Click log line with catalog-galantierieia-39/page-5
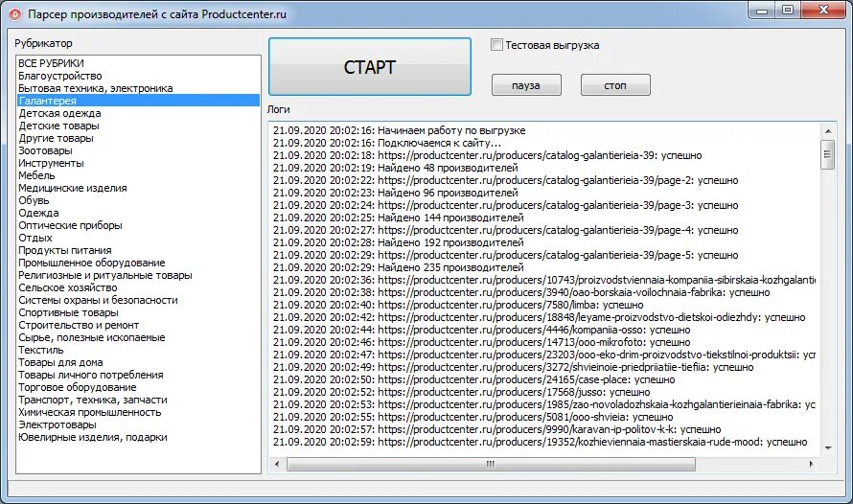This screenshot has height=504, width=853. click(x=505, y=256)
